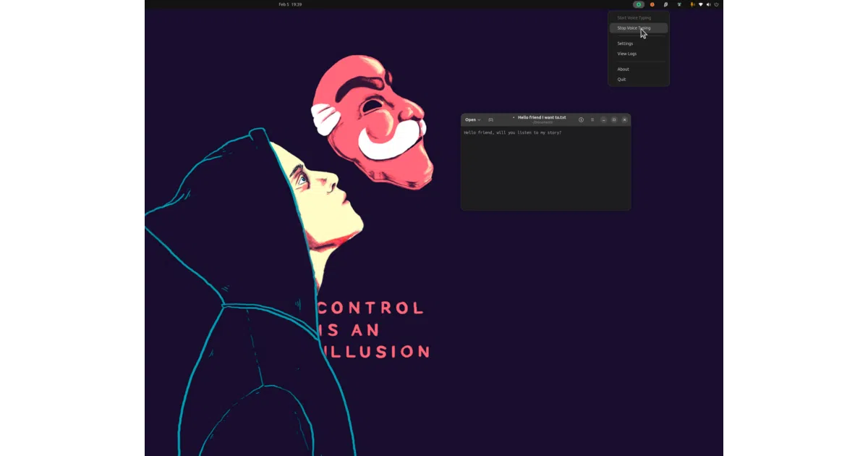The height and width of the screenshot is (456, 868).
Task: Close the text editor window
Action: [x=625, y=119]
